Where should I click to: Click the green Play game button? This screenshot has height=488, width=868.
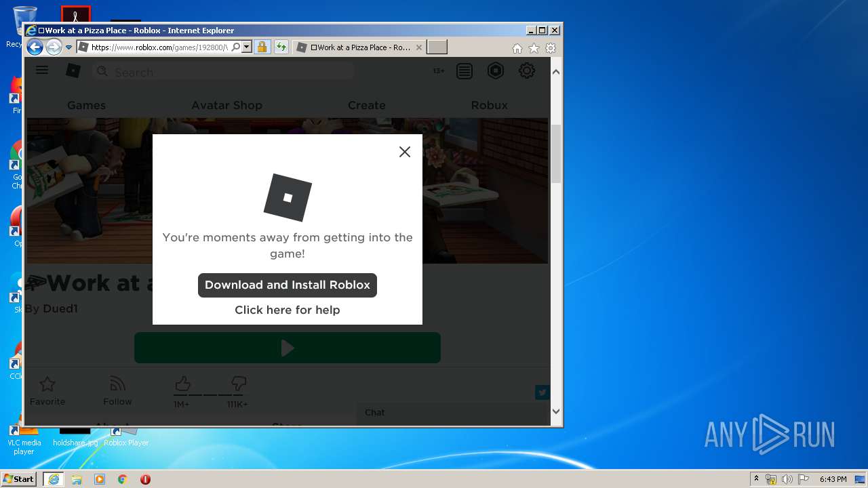point(288,348)
